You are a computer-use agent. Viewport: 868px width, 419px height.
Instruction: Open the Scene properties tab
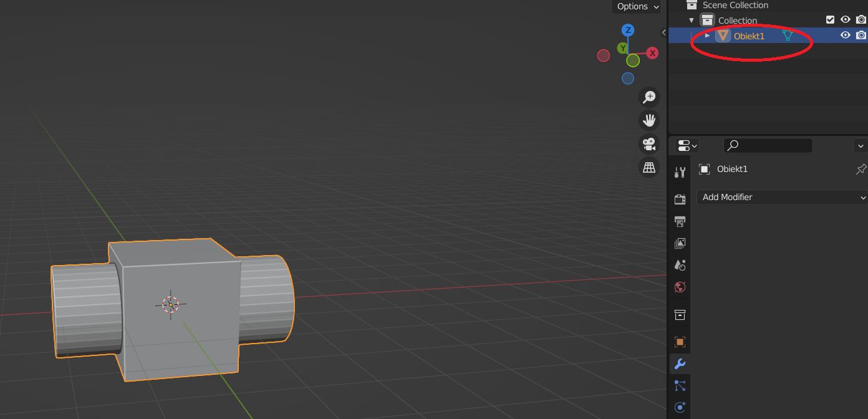click(x=680, y=265)
